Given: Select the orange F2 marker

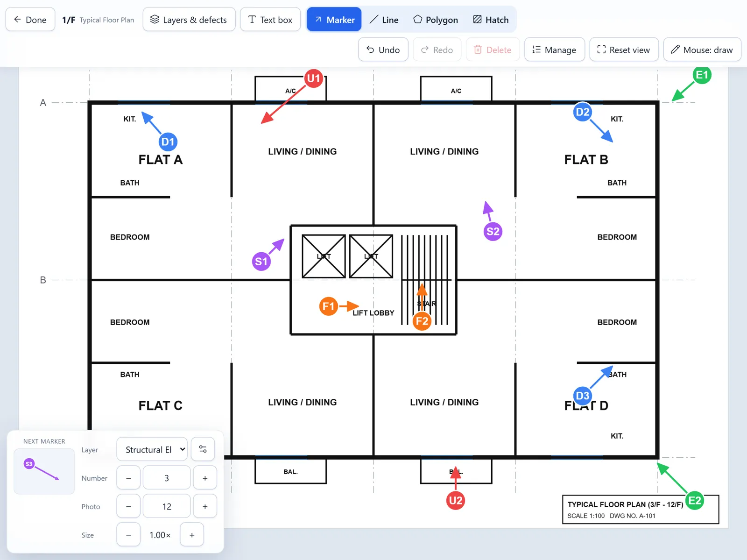Looking at the screenshot, I should click(422, 321).
